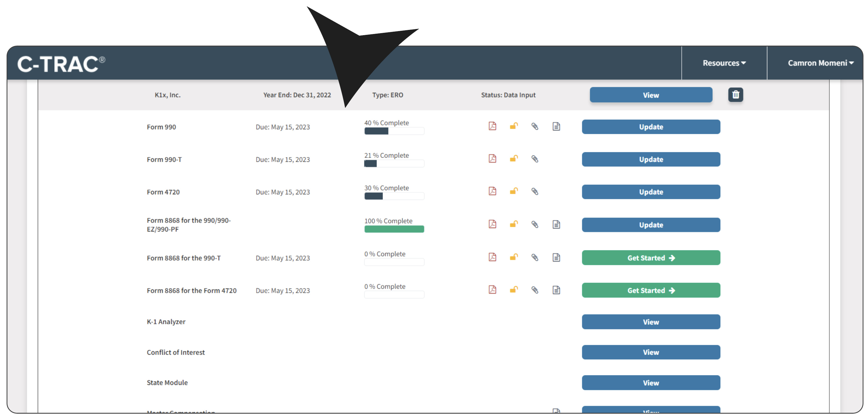Click 'Year End: Dec 31, 2022' text

click(x=297, y=95)
